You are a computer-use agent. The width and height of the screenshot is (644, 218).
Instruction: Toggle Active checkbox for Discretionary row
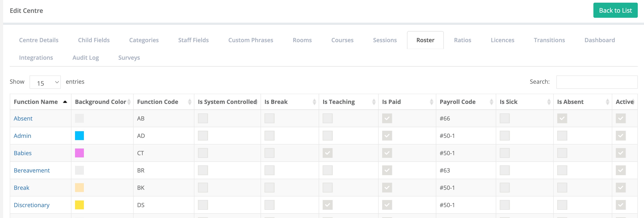coord(620,205)
